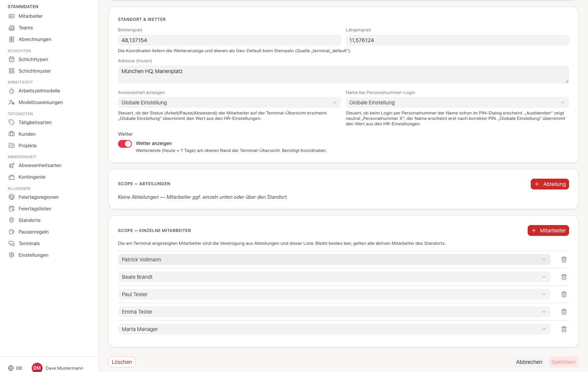The image size is (588, 372).
Task: Click the Dave Mustermann user name
Action: point(64,368)
